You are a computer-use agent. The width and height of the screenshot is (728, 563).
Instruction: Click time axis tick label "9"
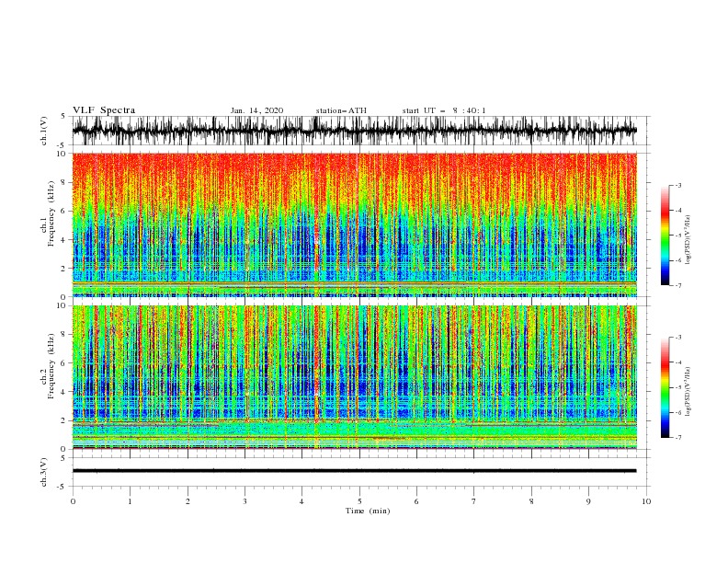588,501
